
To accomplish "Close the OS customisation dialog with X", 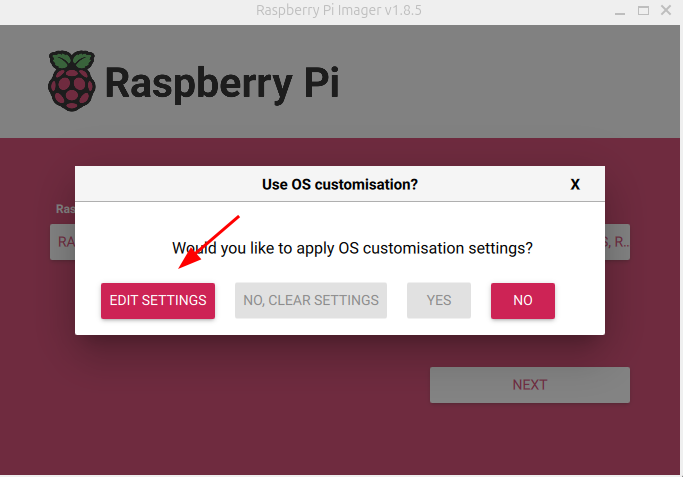I will [x=575, y=185].
